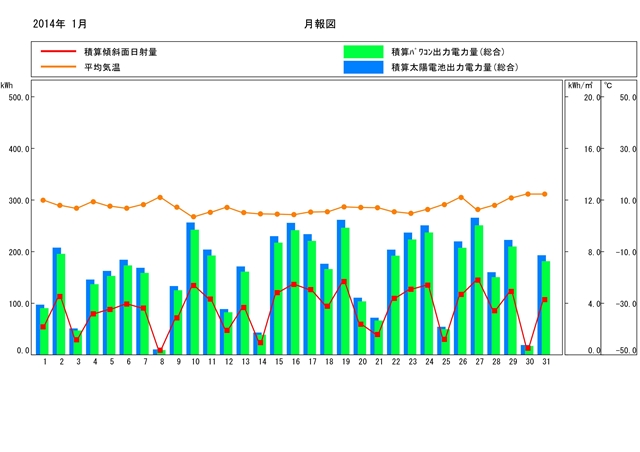This screenshot has width=640, height=452.
Task: Select the green bar for day 27
Action: 479,290
